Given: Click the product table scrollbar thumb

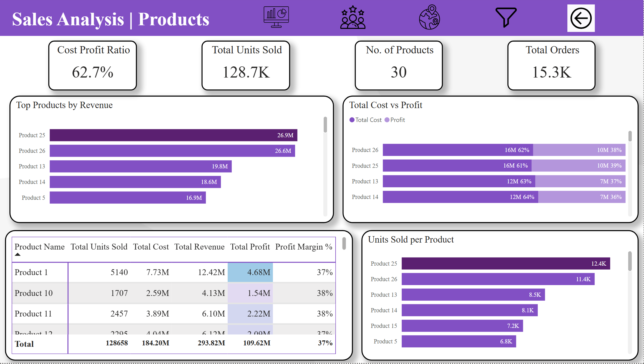Looking at the screenshot, I should pyautogui.click(x=344, y=243).
